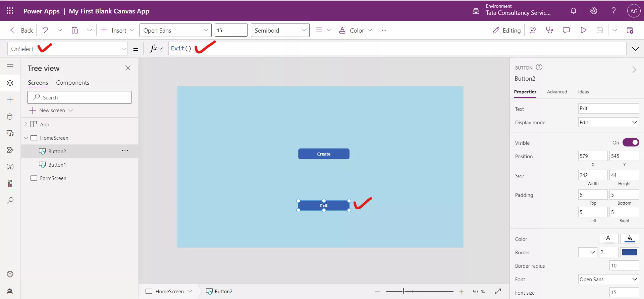Click the zoom slider handle
This screenshot has height=299, width=644.
coord(404,291)
